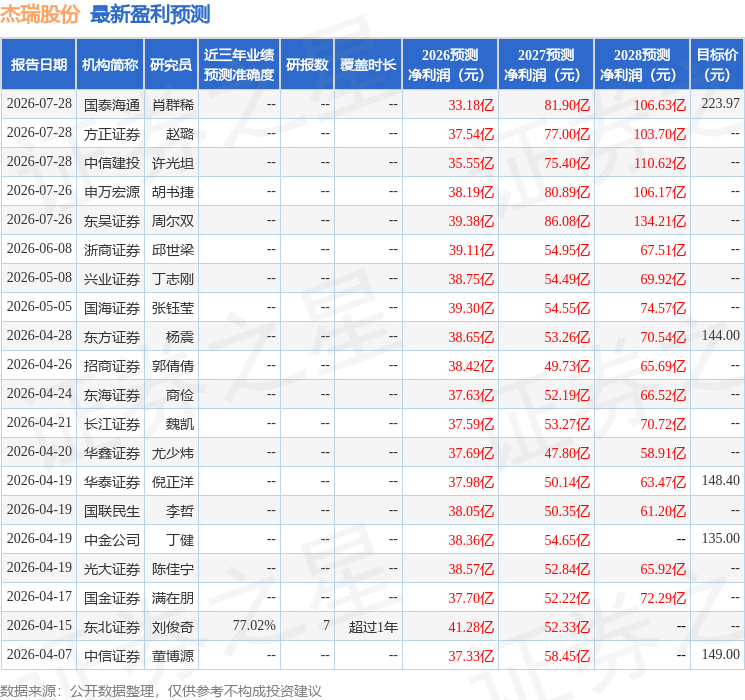Screen dimensions: 745x700
Task: Click researcher name 赵璐
Action: pos(180,134)
